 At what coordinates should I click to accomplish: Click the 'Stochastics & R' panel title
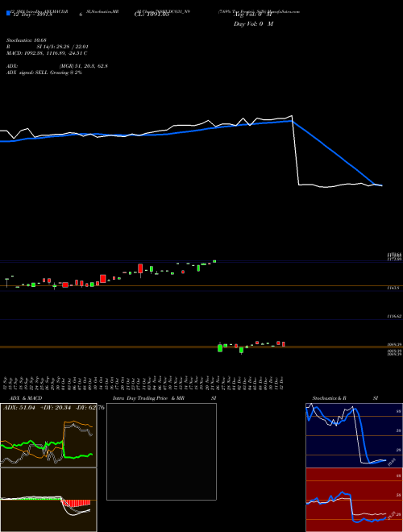pos(329,398)
